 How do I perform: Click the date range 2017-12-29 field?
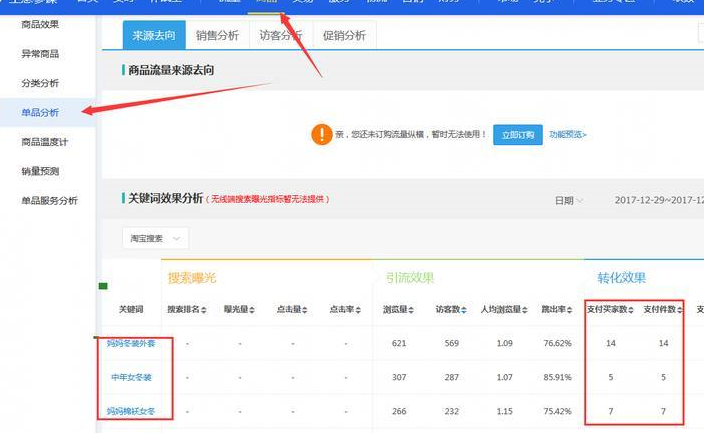[659, 200]
